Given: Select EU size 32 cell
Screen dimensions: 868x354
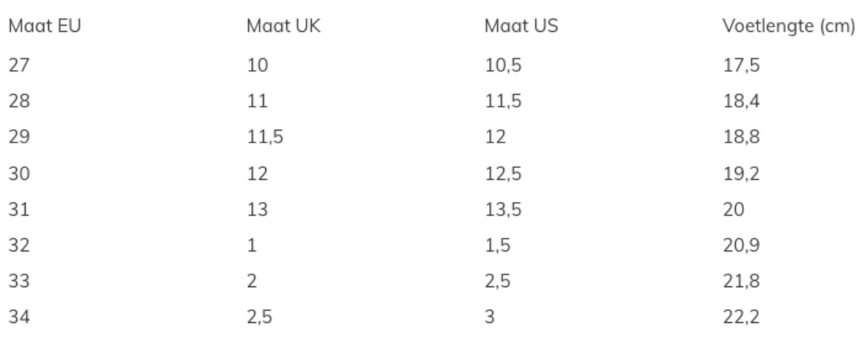Looking at the screenshot, I should click(19, 245).
